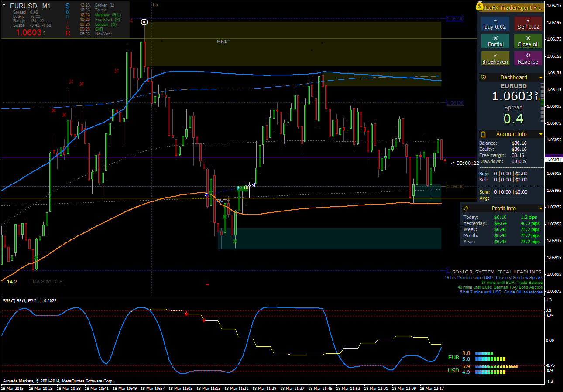Click the Dashboard header label

click(514, 78)
